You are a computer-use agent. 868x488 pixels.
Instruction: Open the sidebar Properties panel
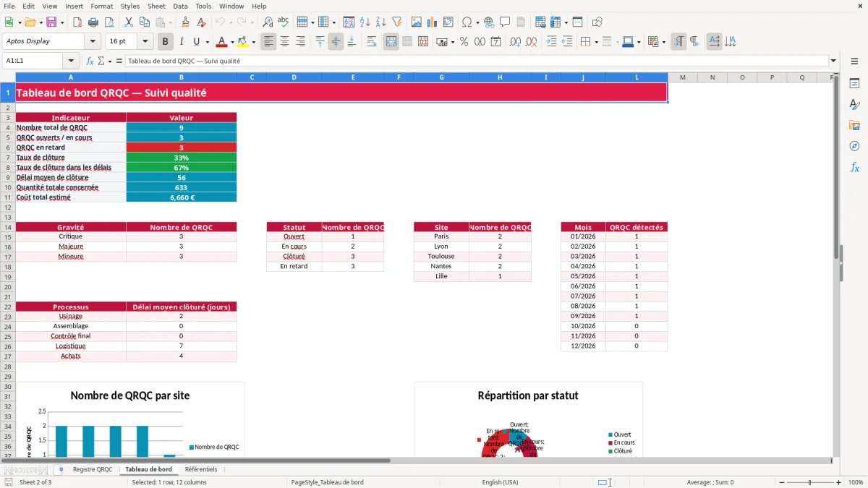tap(854, 84)
